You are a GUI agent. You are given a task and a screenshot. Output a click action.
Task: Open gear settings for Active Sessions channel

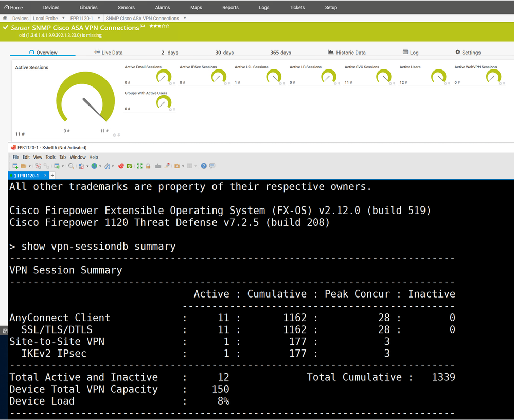pos(114,135)
